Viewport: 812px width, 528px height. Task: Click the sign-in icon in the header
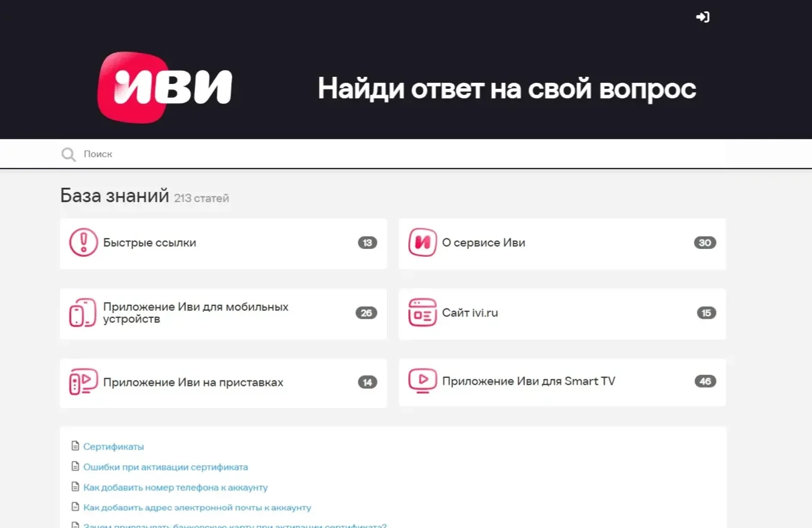tap(703, 17)
